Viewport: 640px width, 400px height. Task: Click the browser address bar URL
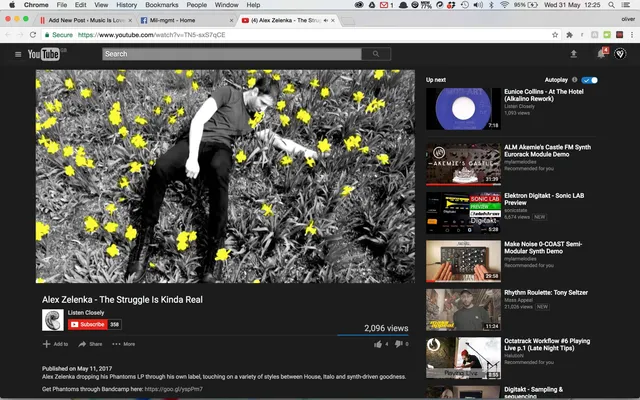click(151, 35)
